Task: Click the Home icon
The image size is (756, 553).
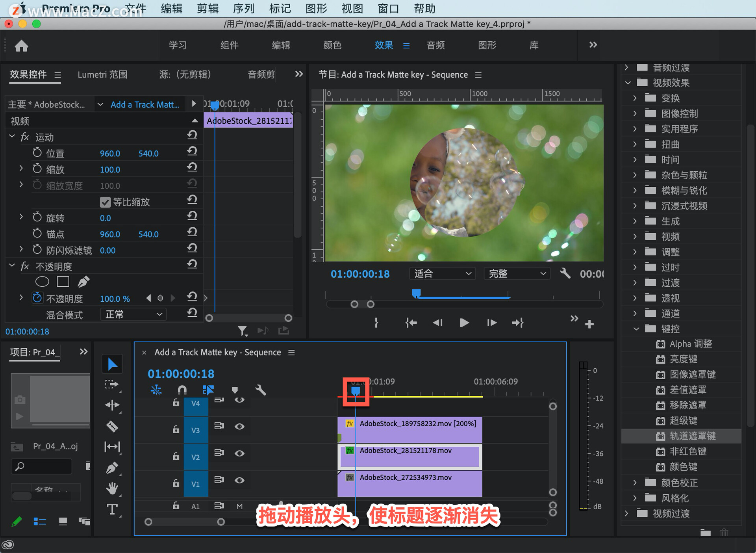Action: point(22,46)
